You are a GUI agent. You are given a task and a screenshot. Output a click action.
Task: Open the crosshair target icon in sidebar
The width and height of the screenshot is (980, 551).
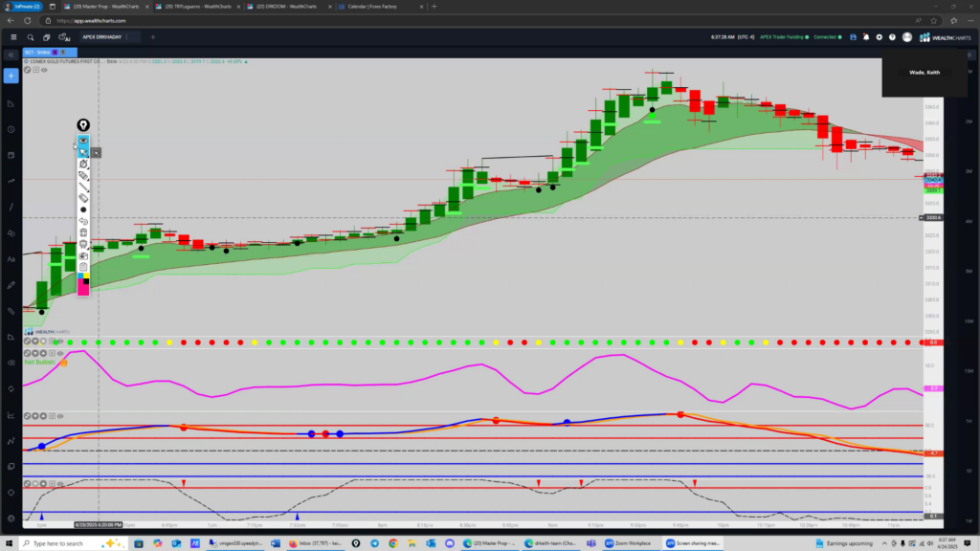click(x=11, y=493)
